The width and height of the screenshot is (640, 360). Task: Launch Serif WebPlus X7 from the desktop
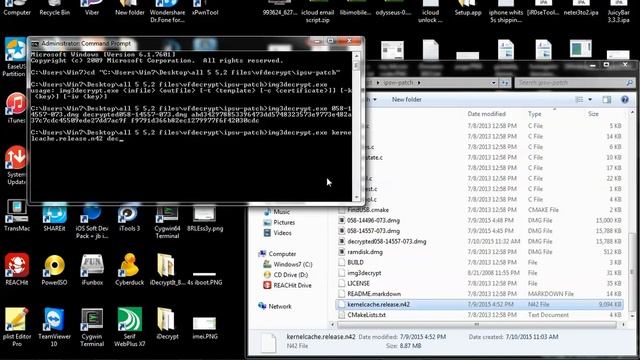[129, 327]
